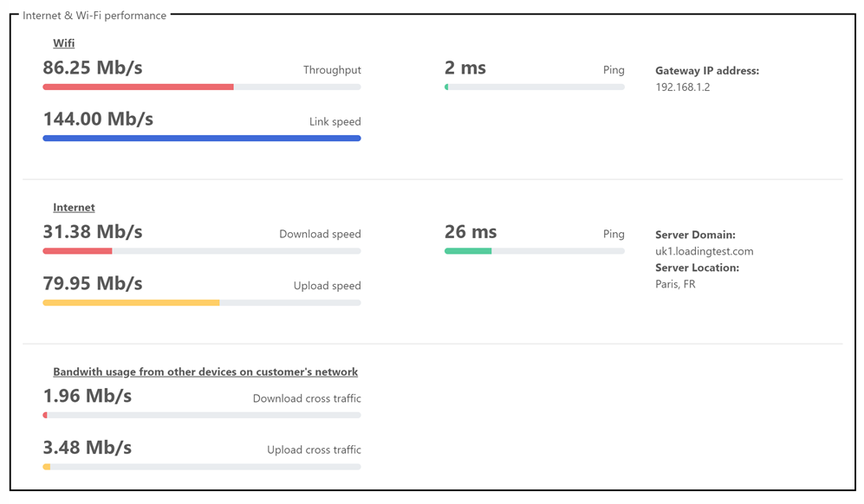
Task: Select the 26 ms ping value
Action: (x=471, y=232)
